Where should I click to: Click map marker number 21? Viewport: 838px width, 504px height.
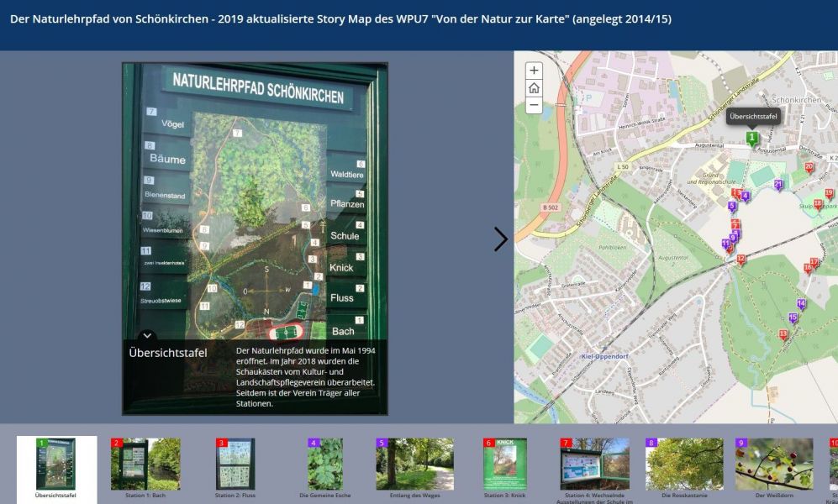[x=778, y=185]
